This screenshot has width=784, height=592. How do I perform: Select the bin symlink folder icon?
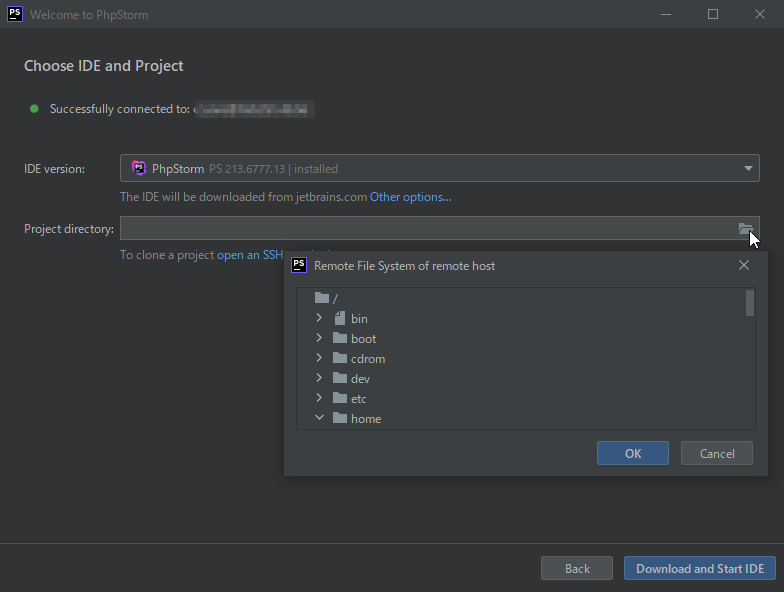pos(340,319)
